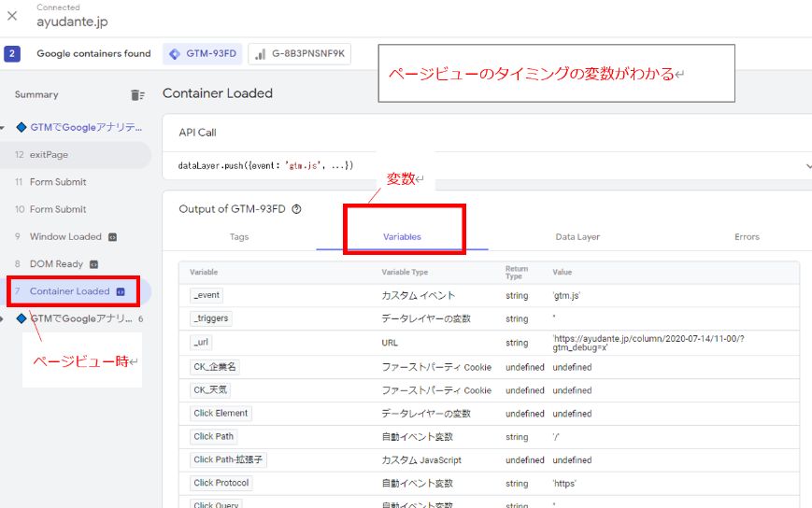Click the help icon next to Output of GTM-93FD
The image size is (812, 508).
296,209
